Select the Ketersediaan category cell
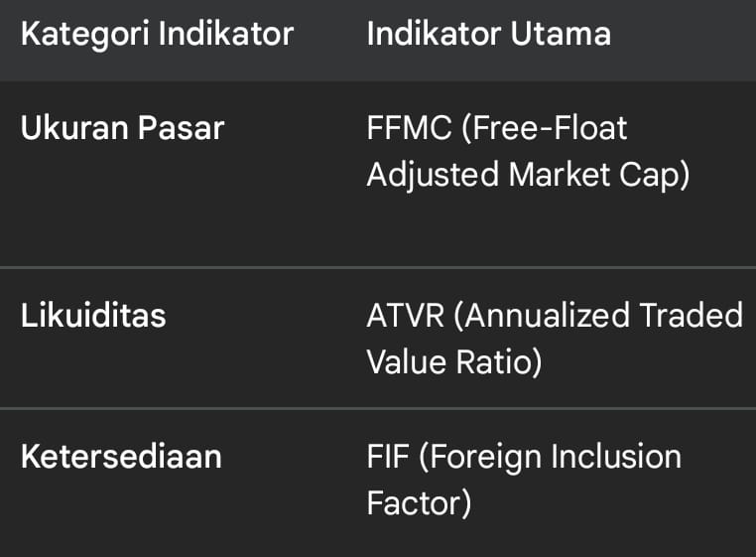 tap(121, 457)
